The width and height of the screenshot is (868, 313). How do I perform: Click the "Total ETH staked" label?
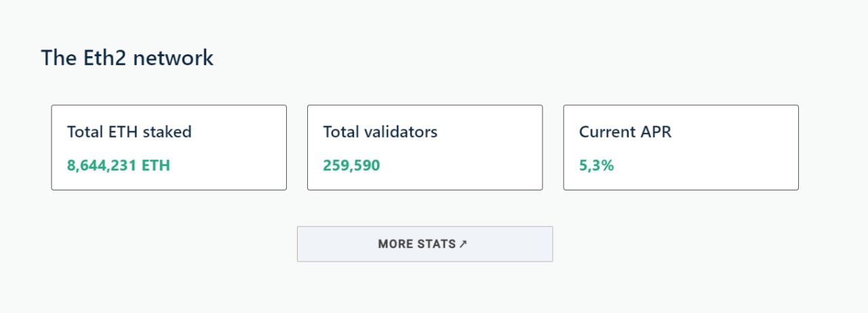(130, 131)
